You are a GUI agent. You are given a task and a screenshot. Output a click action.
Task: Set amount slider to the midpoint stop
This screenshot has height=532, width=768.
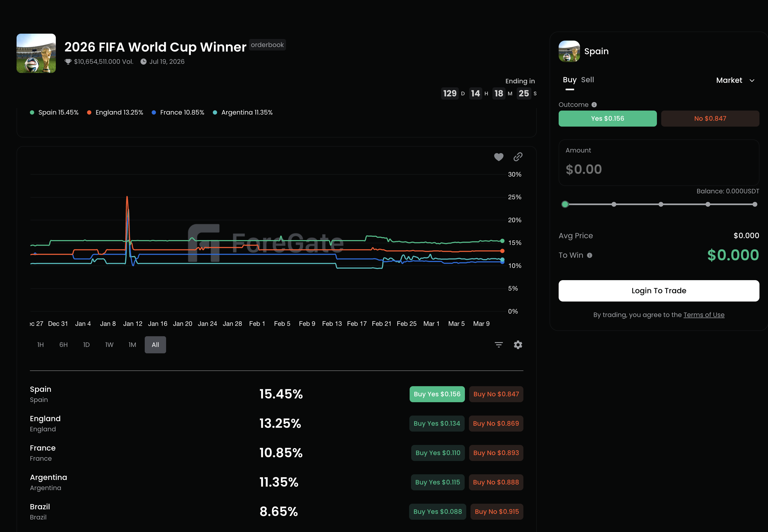(661, 204)
